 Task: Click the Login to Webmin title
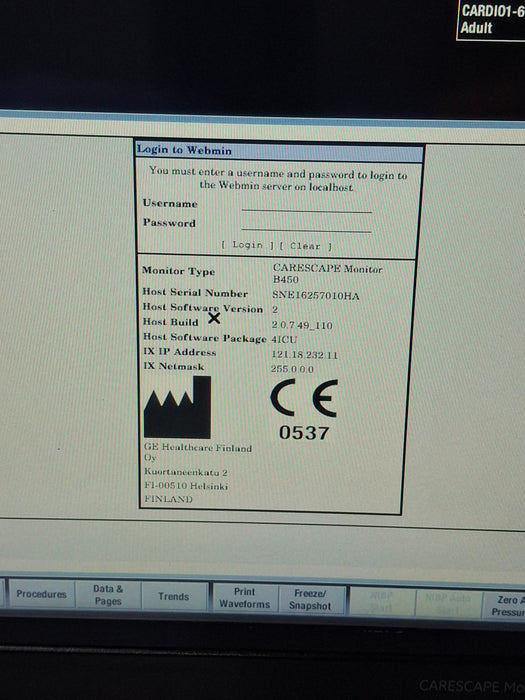click(184, 150)
